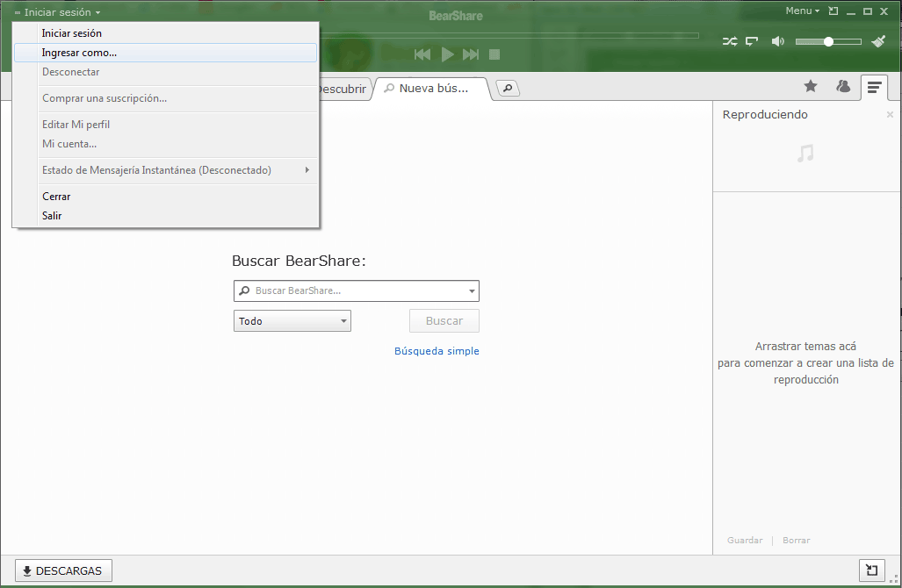Open the Todo category dropdown

point(292,320)
